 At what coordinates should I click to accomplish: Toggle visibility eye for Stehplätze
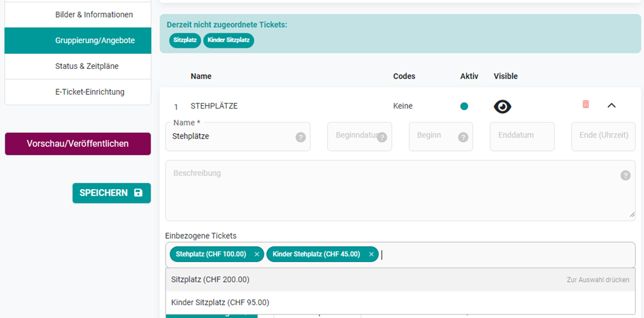click(x=502, y=106)
